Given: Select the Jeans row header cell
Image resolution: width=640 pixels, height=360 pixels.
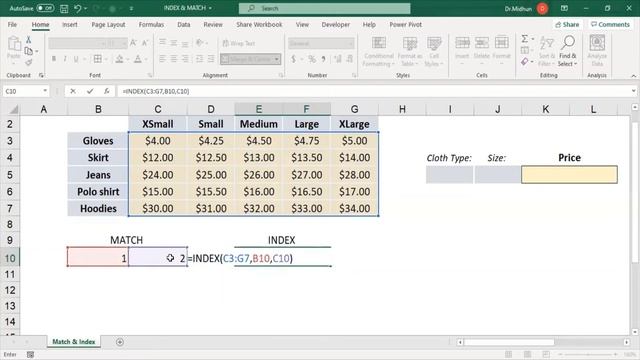Looking at the screenshot, I should 98,175.
